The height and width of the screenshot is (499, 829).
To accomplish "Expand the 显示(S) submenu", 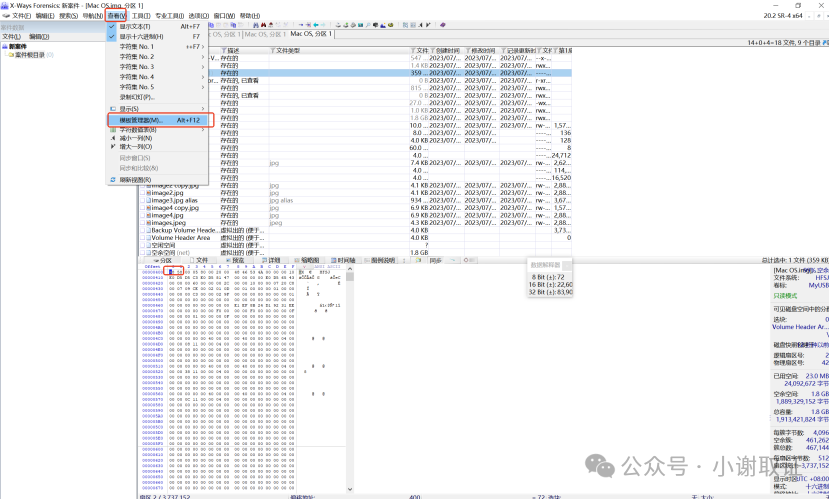I will coord(157,108).
